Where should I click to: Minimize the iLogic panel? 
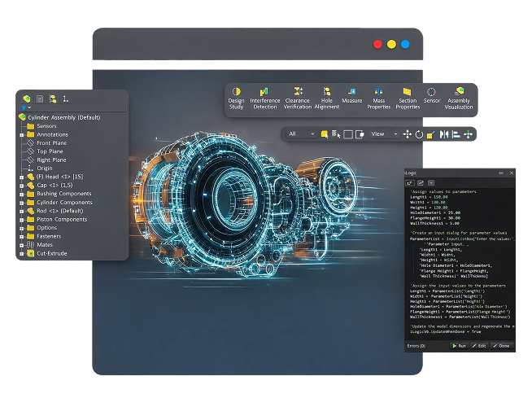(501, 173)
